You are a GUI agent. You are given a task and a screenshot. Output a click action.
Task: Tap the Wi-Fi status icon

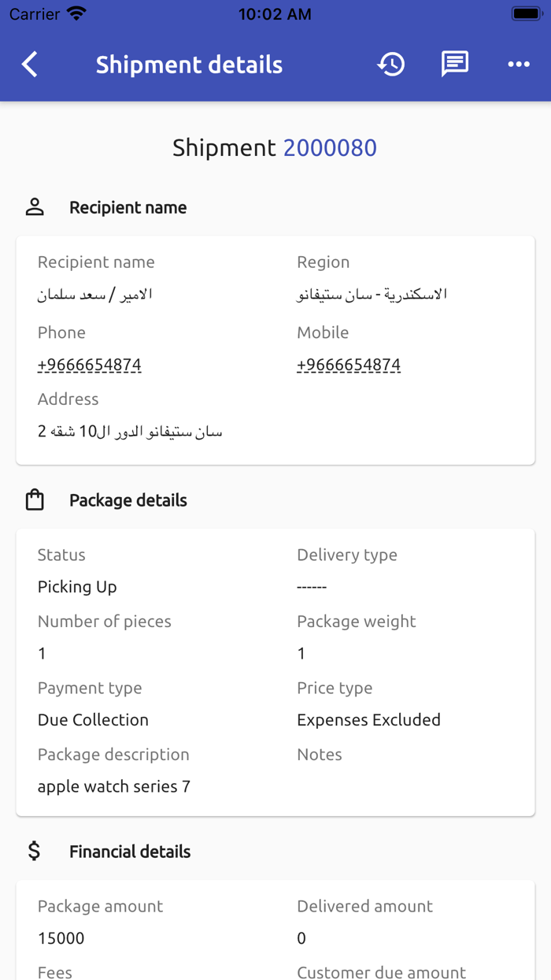pyautogui.click(x=76, y=14)
